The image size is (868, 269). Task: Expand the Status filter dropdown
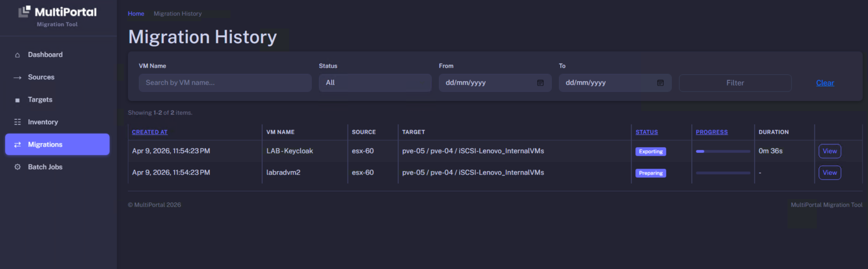click(375, 83)
